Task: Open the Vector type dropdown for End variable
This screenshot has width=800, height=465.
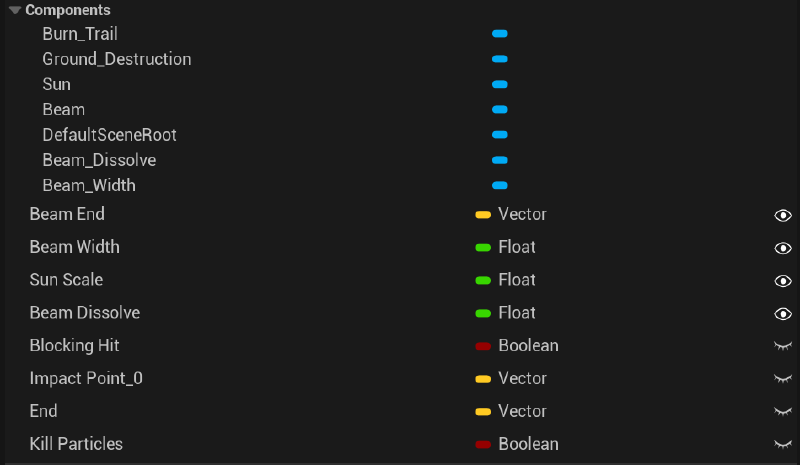Action: coord(522,411)
